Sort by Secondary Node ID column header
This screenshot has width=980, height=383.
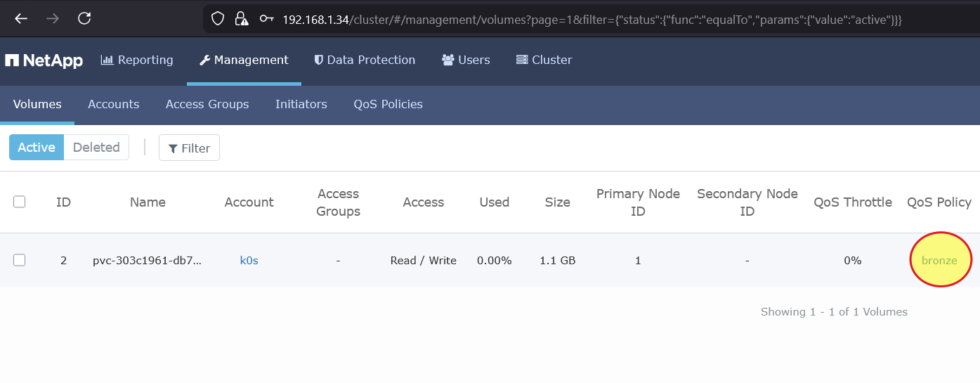[747, 202]
